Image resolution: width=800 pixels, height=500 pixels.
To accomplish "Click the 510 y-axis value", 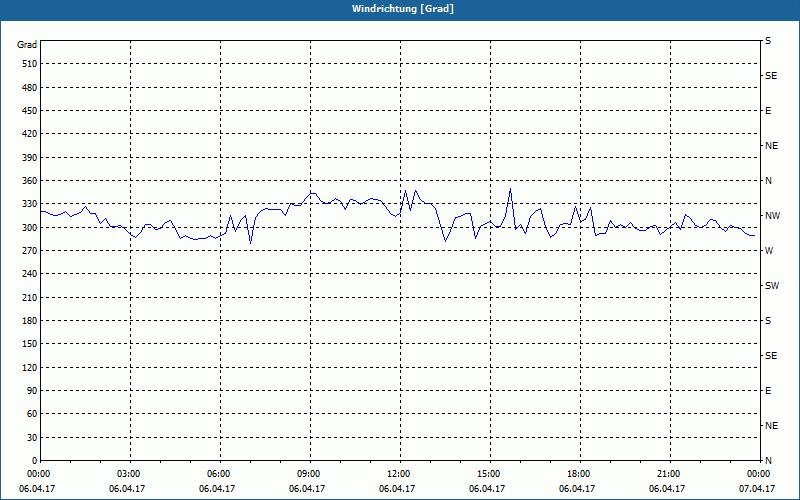I will click(30, 64).
